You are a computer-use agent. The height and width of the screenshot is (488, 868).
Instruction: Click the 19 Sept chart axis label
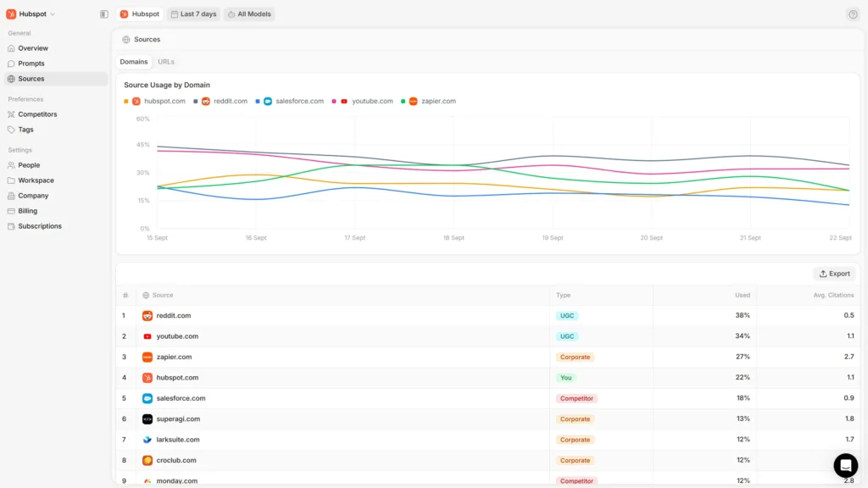553,238
